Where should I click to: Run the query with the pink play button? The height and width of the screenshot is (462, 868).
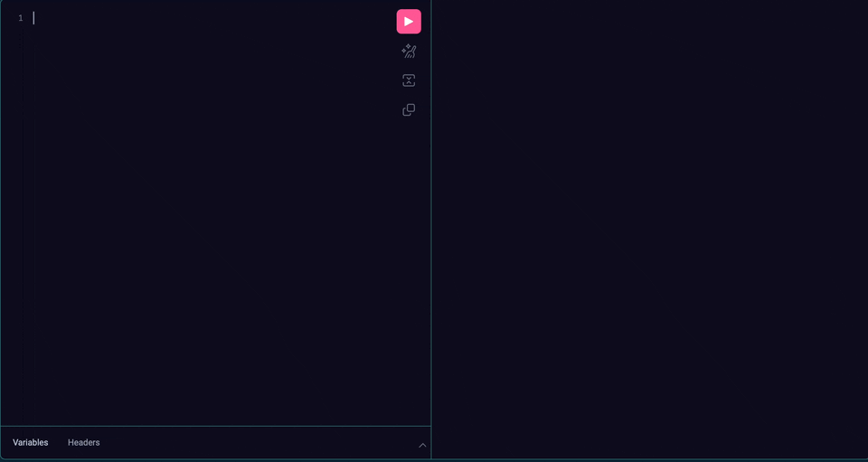[409, 22]
